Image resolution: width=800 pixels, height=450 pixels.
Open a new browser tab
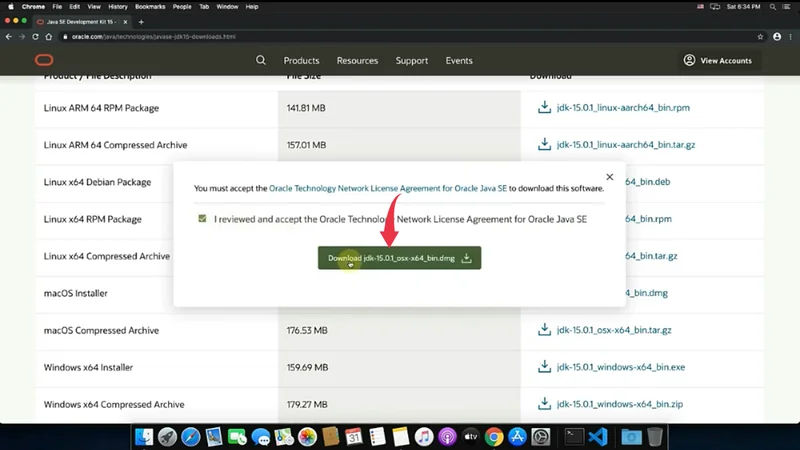pos(141,21)
